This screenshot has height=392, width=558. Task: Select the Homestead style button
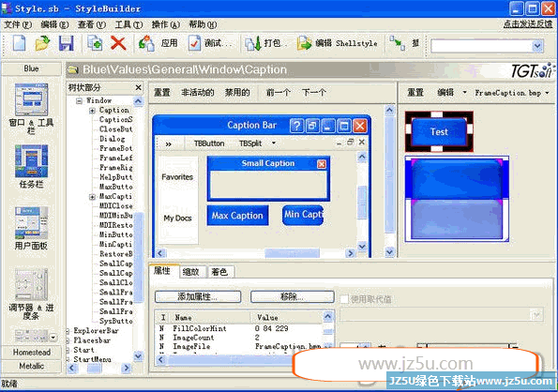[31, 353]
